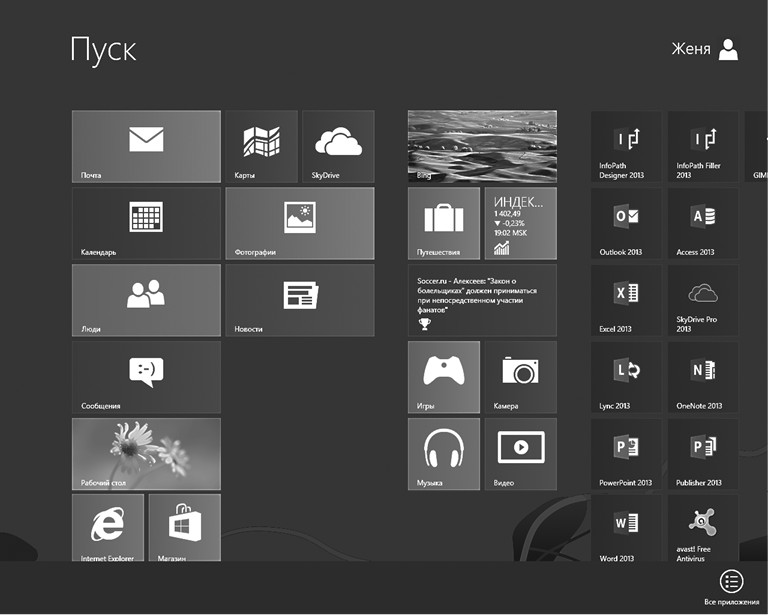Launch the Карты maps tile
Image resolution: width=768 pixels, height=615 pixels.
[x=261, y=146]
